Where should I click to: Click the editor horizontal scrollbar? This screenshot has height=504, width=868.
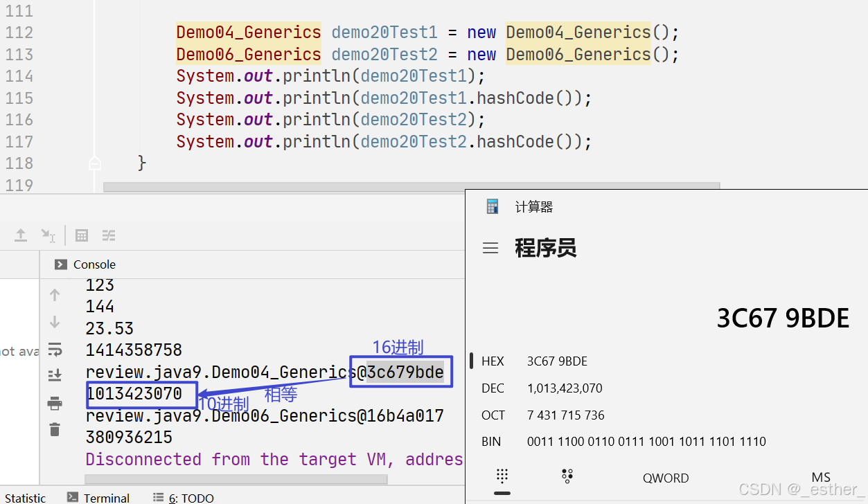pos(411,186)
